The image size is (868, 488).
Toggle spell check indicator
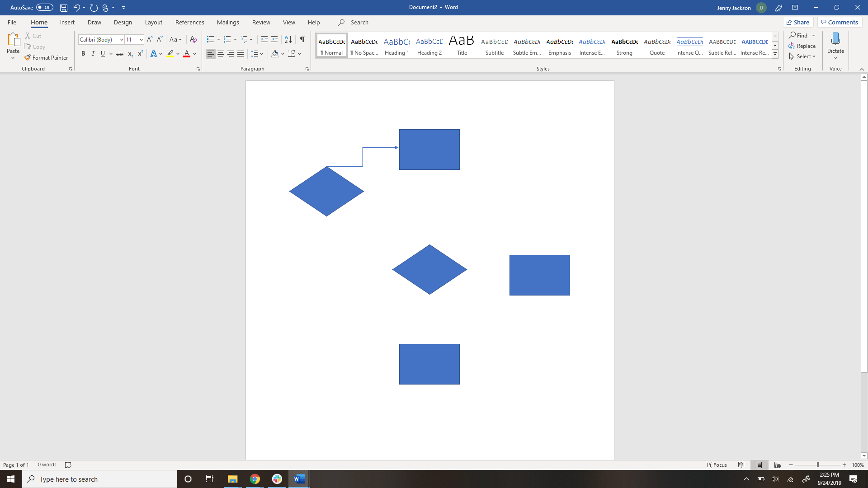pos(69,465)
